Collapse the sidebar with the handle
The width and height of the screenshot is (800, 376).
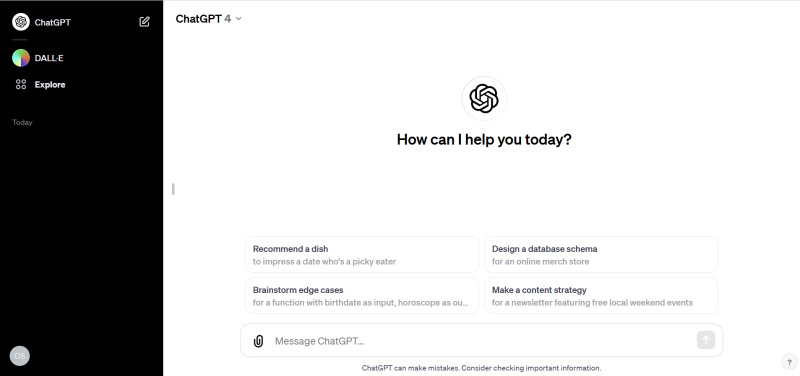(x=173, y=189)
